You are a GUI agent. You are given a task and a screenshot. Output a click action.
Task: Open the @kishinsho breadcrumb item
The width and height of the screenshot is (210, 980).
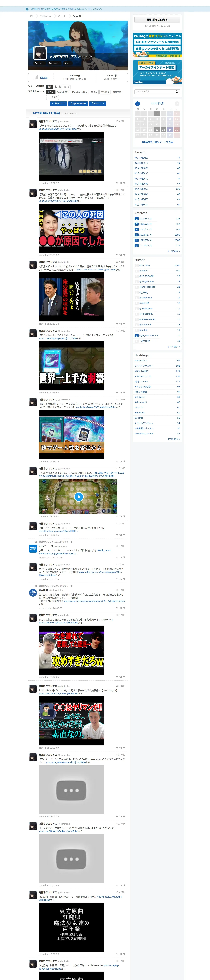45,16
